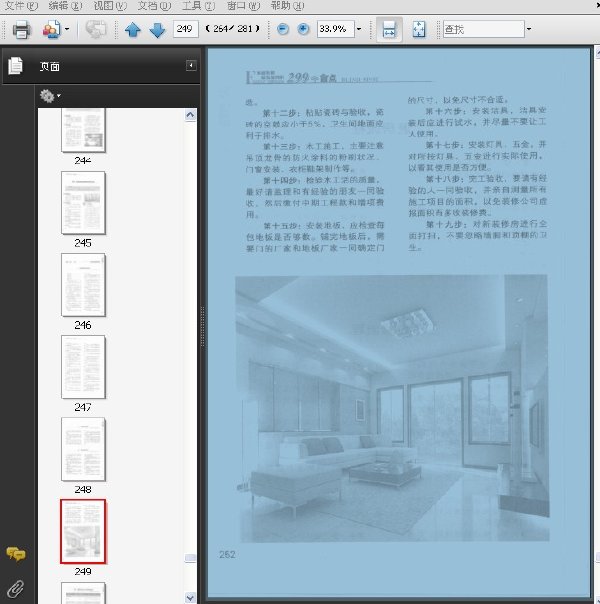Select page thumbnail 248
The height and width of the screenshot is (604, 600).
point(83,449)
